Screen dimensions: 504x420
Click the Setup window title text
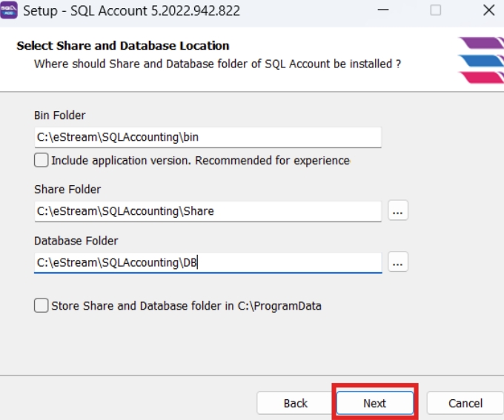pos(132,11)
